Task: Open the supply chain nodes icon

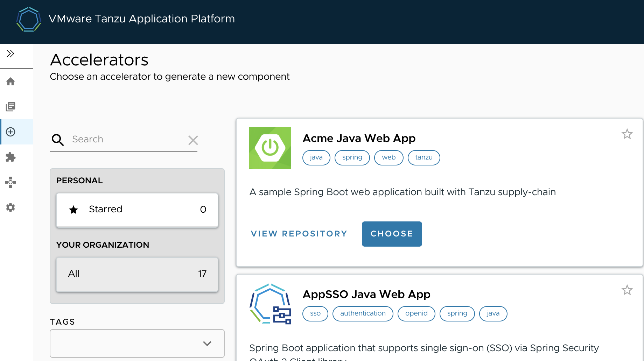Action: pos(10,182)
